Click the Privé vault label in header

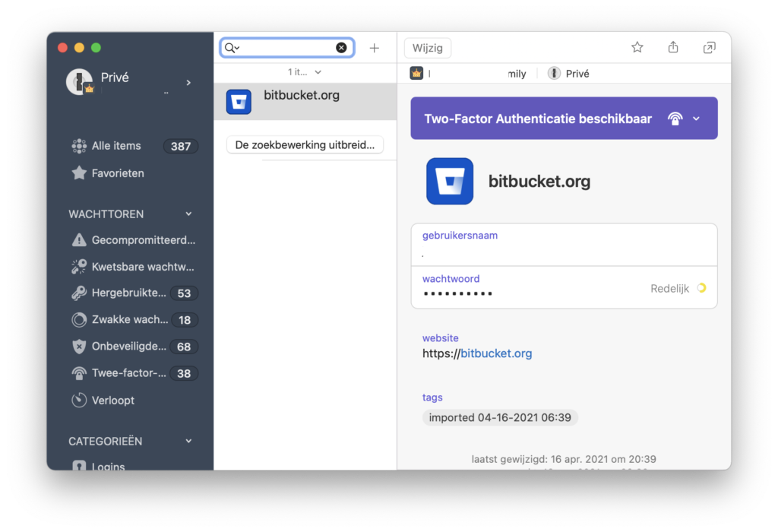point(568,74)
